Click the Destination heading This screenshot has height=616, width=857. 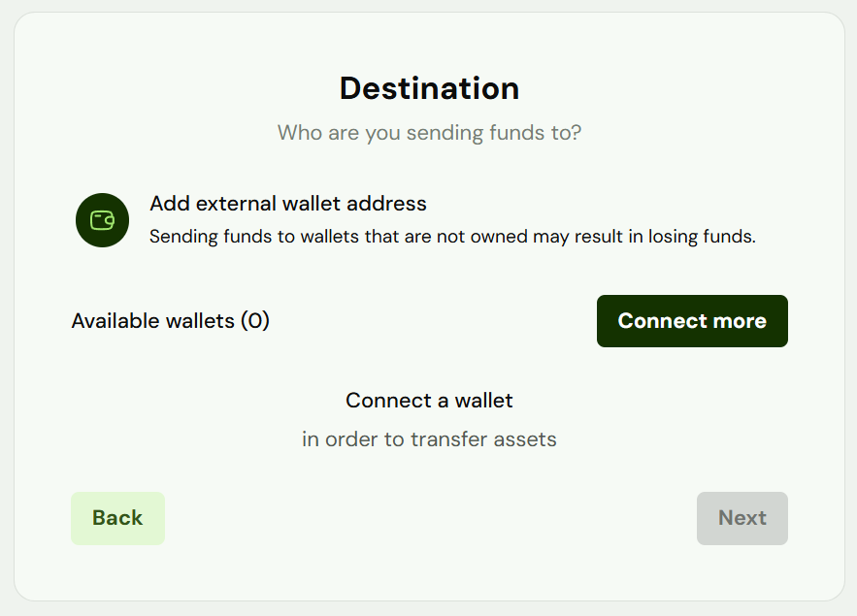pyautogui.click(x=429, y=89)
